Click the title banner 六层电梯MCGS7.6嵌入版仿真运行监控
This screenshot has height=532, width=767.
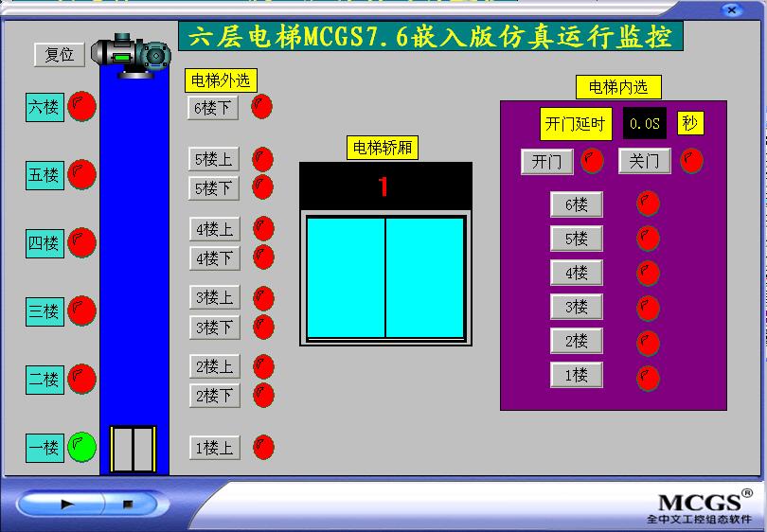pyautogui.click(x=431, y=36)
